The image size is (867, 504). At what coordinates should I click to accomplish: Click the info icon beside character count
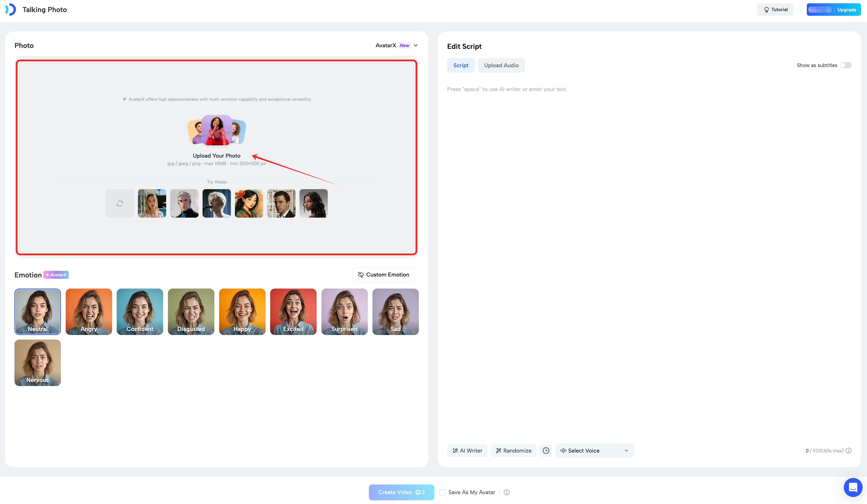849,451
